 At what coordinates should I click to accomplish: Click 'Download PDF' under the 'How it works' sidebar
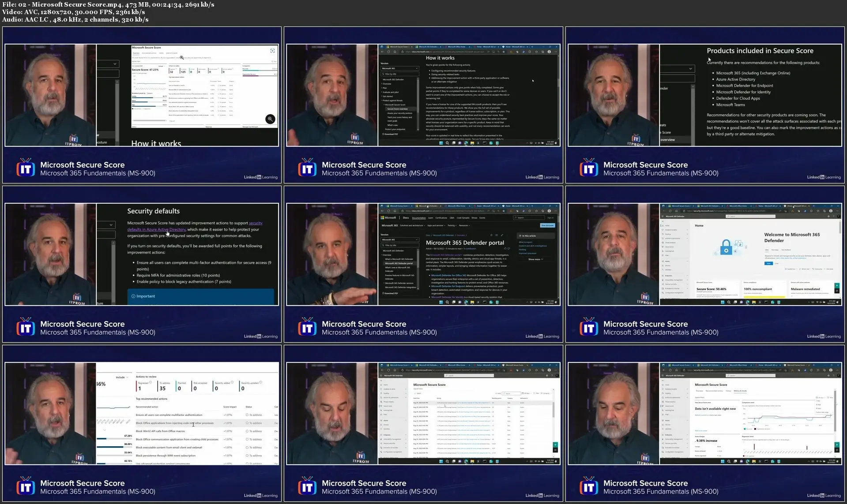[390, 134]
